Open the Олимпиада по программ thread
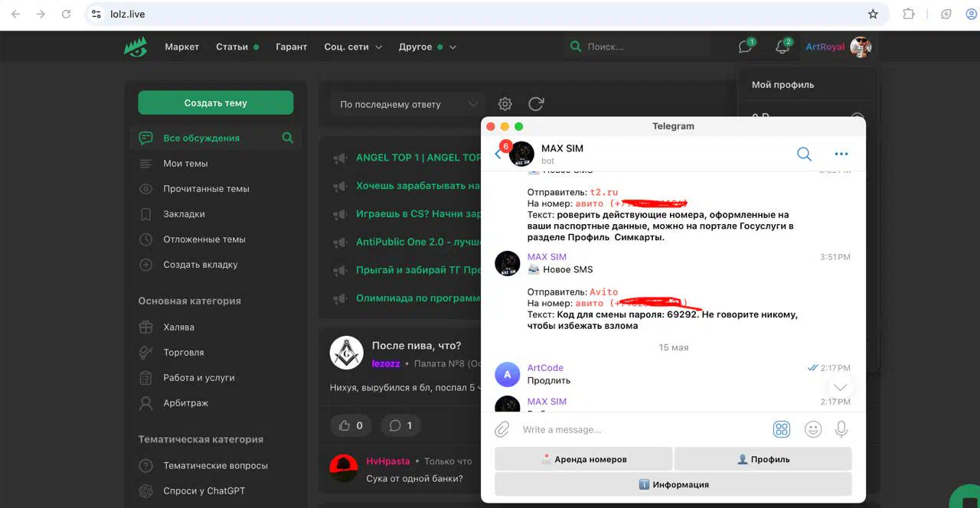This screenshot has width=980, height=508. (418, 298)
